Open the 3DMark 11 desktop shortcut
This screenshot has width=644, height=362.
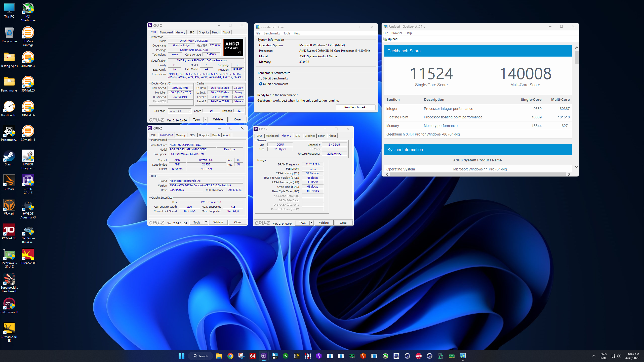(28, 133)
